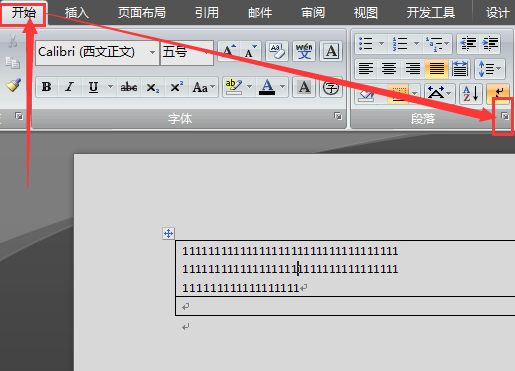
Task: Click the empty second table row
Action: coord(345,306)
